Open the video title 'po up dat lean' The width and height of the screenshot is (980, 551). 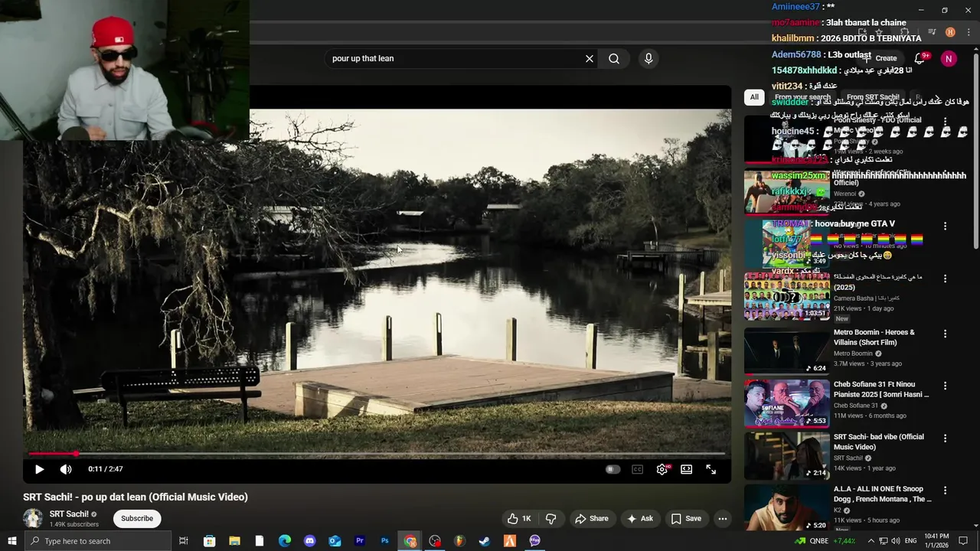tap(136, 497)
